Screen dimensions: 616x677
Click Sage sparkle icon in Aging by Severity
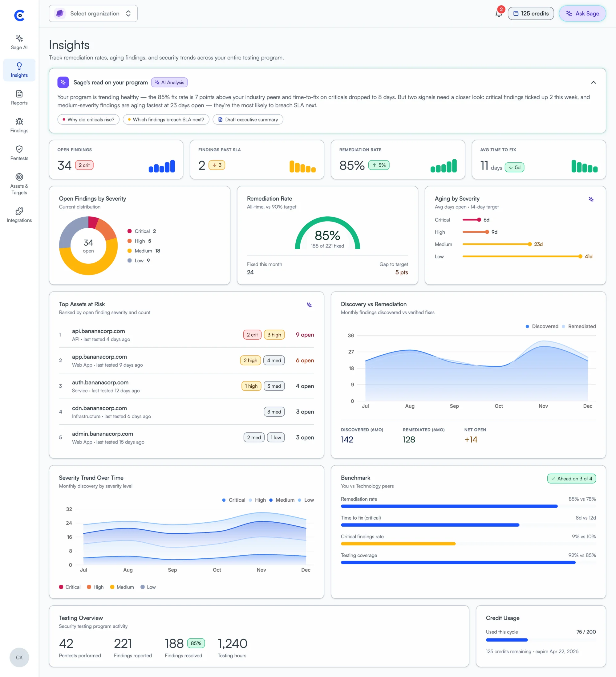click(591, 199)
